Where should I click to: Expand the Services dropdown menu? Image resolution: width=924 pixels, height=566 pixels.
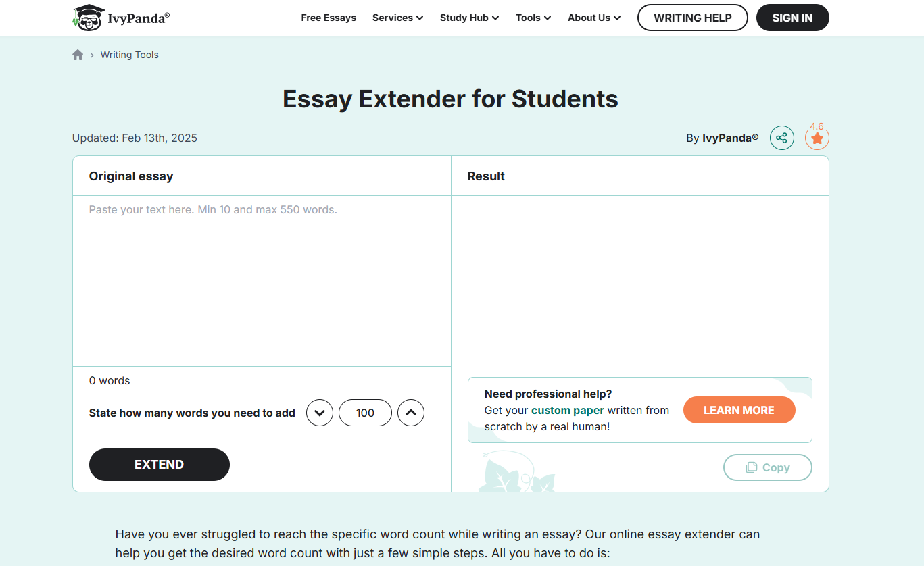[x=397, y=18]
